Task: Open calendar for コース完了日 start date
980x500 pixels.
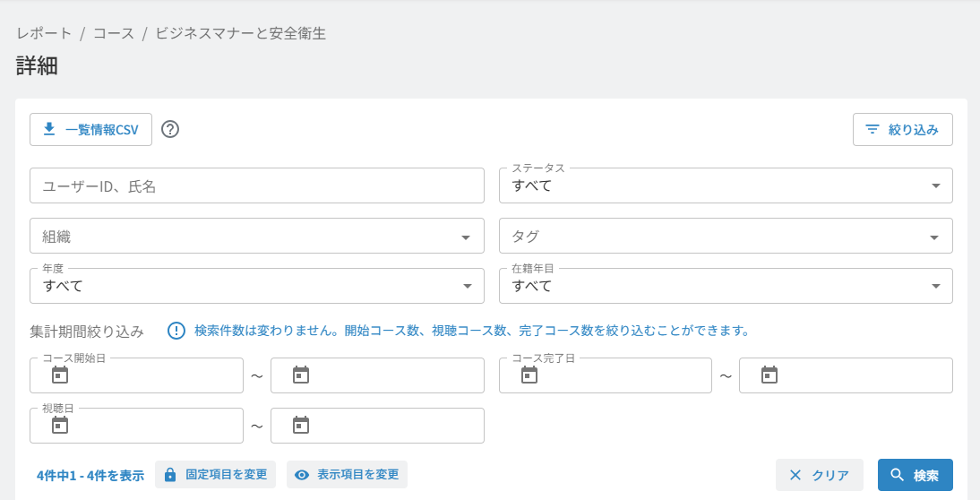Action: (x=529, y=375)
